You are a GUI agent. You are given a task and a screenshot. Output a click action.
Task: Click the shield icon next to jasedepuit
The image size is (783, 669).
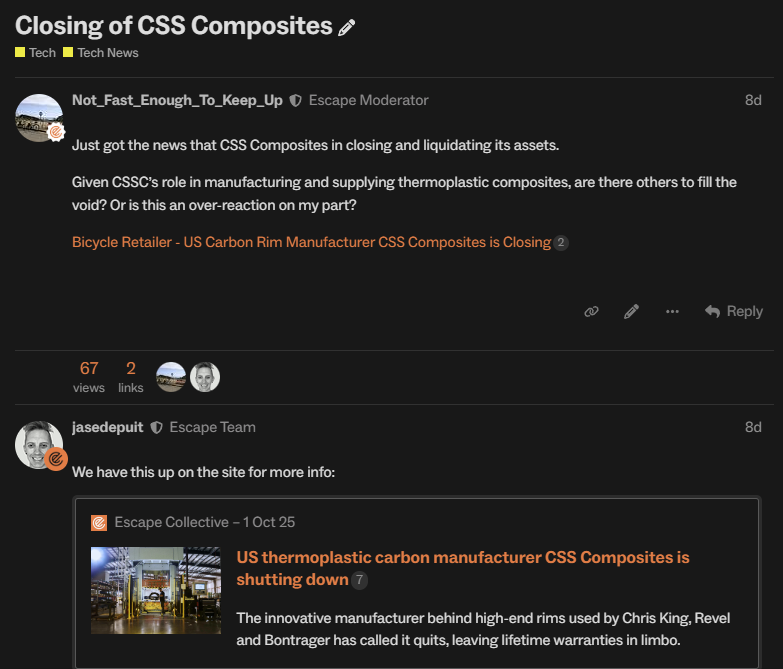click(156, 428)
